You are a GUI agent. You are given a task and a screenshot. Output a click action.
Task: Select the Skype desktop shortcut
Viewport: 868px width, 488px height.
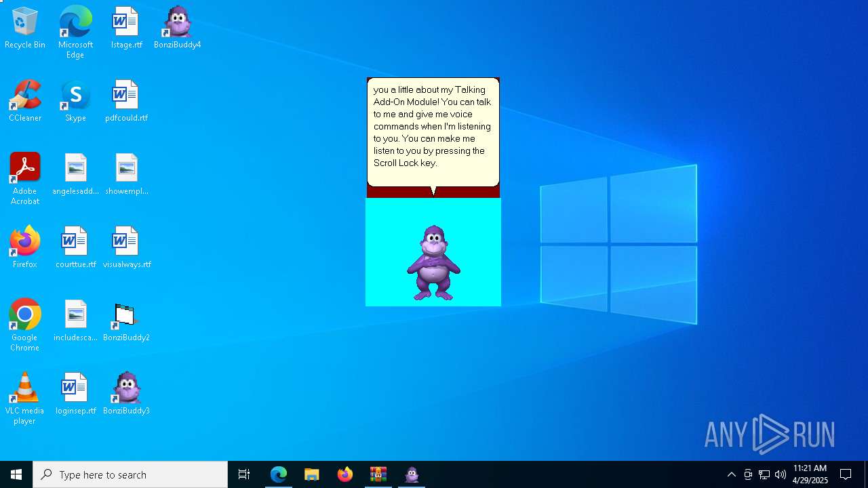point(75,102)
